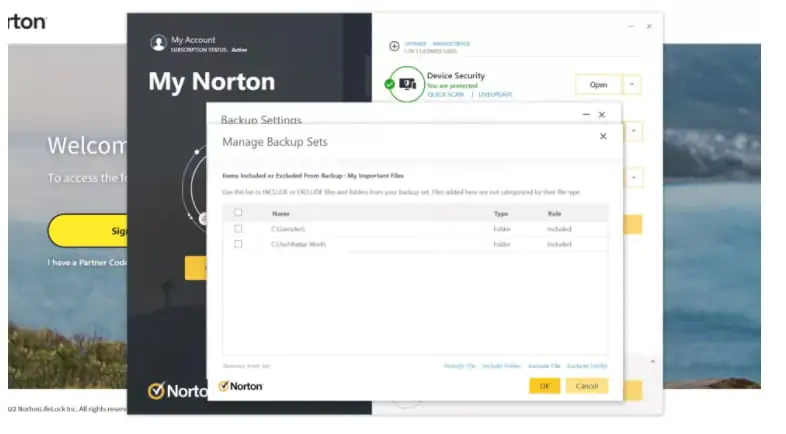
Task: Run Quick Scan link under Device Security
Action: coord(446,94)
